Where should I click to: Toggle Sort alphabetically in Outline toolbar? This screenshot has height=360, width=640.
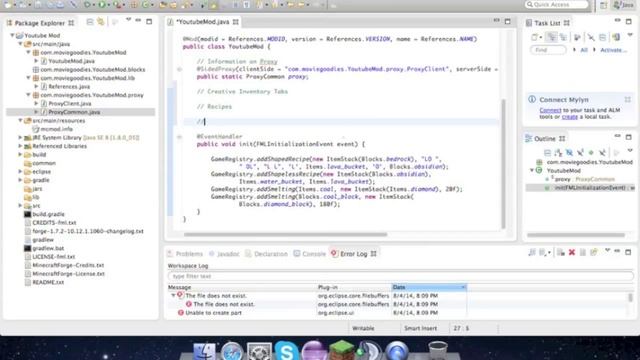point(558,153)
